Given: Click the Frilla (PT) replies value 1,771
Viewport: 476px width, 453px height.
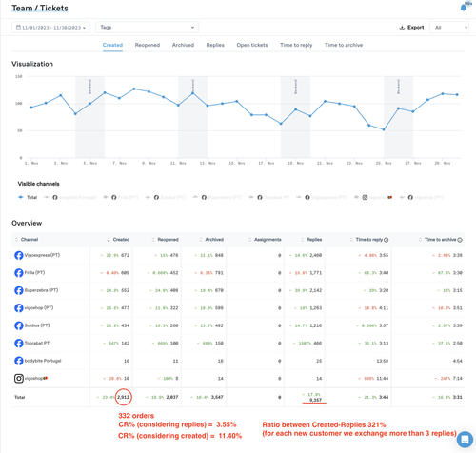Looking at the screenshot, I should click(x=315, y=273).
